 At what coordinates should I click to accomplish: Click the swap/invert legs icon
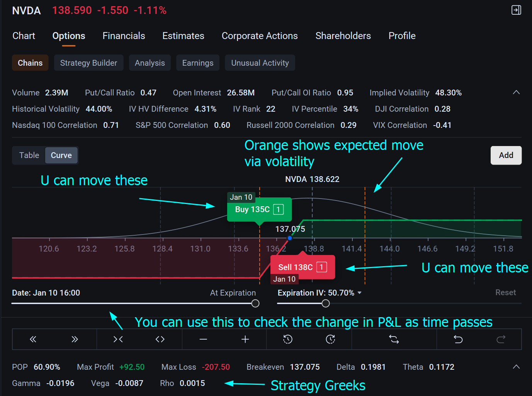pyautogui.click(x=394, y=339)
